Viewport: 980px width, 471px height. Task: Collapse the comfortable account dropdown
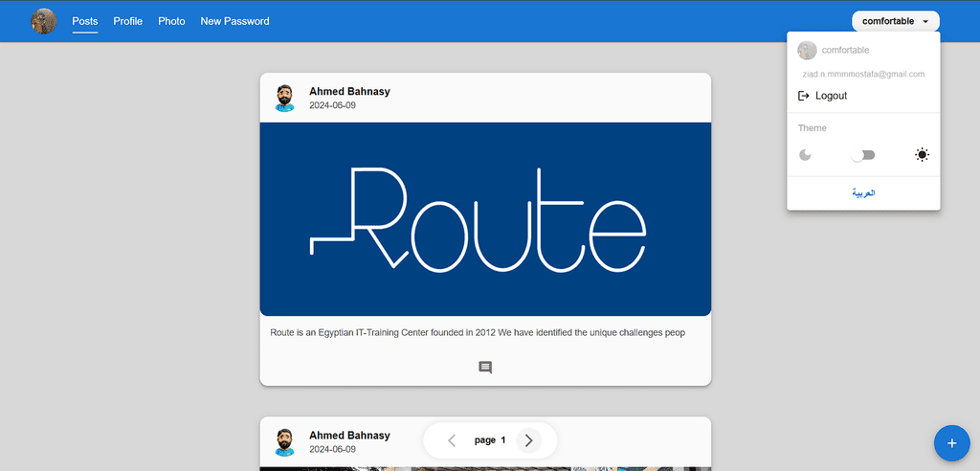pos(896,21)
